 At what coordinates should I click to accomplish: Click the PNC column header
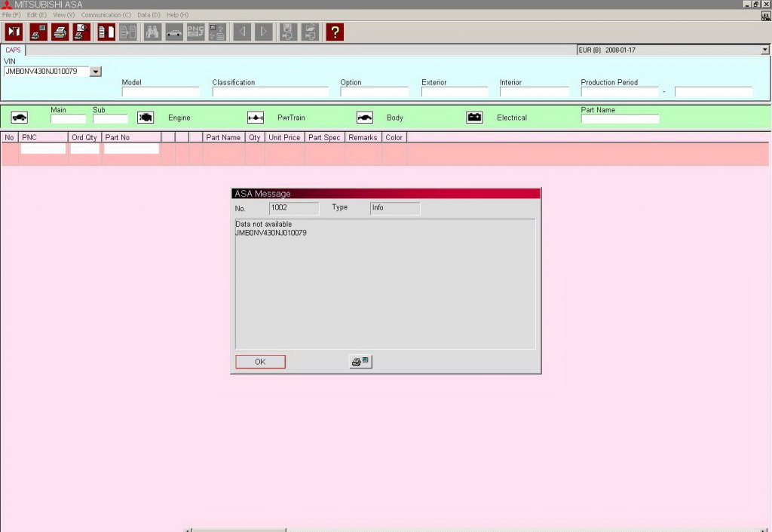click(x=43, y=137)
